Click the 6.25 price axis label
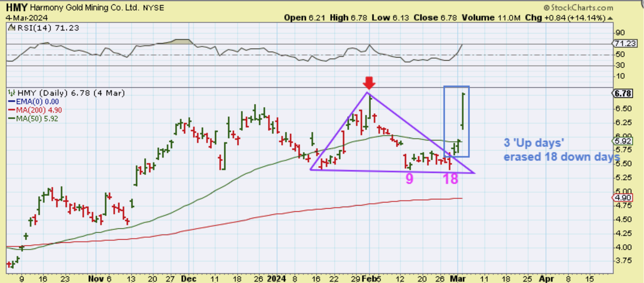Screen dimensions: 644x283 623,123
